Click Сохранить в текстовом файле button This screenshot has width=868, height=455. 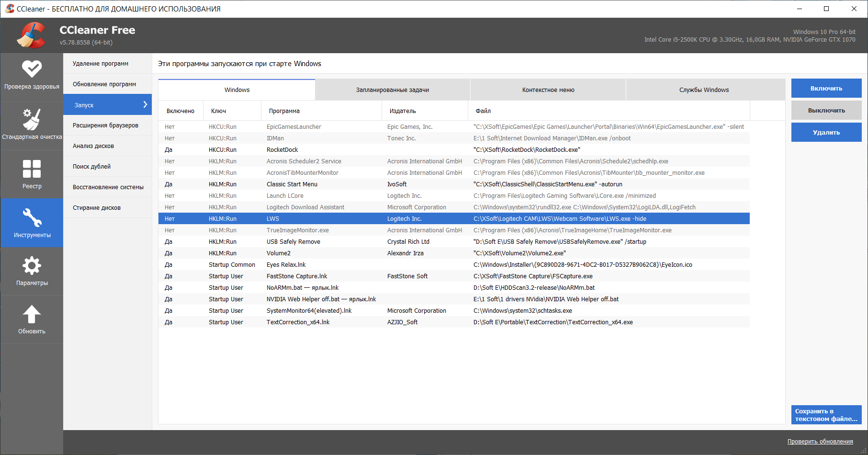click(826, 415)
